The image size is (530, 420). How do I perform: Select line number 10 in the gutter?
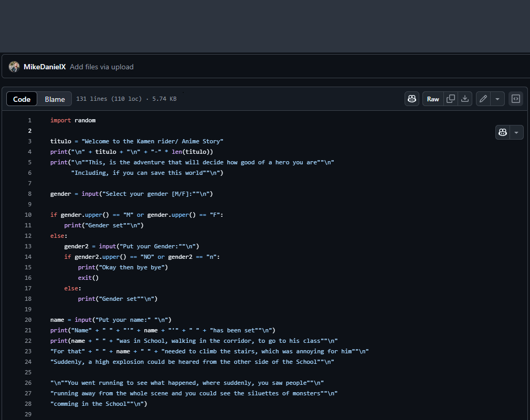28,215
